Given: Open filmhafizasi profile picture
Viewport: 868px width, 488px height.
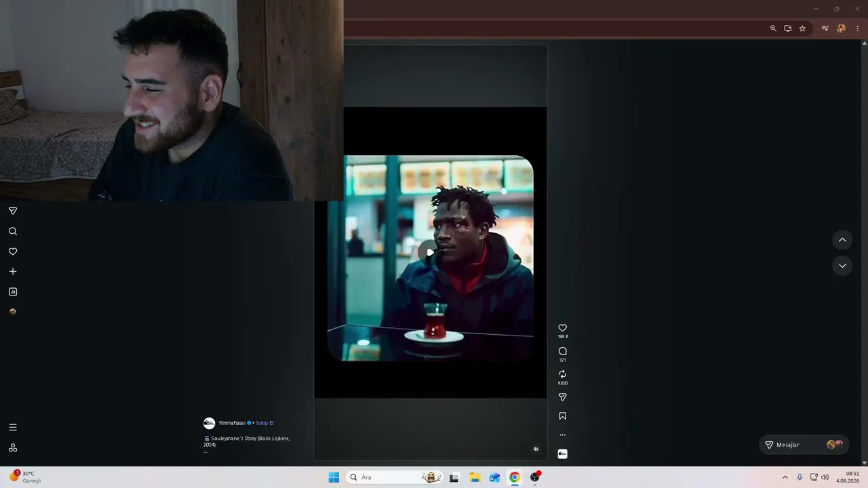Looking at the screenshot, I should 210,423.
